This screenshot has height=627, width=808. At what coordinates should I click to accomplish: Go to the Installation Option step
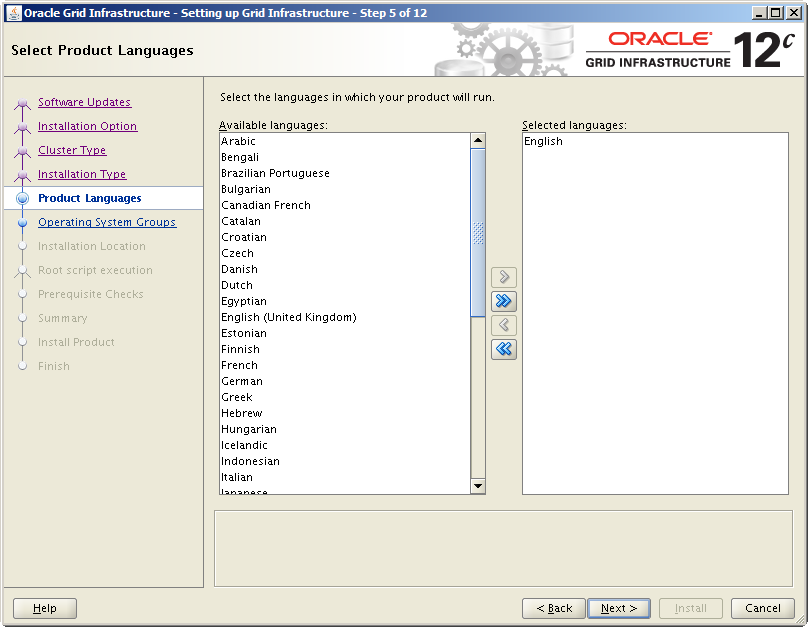point(87,126)
